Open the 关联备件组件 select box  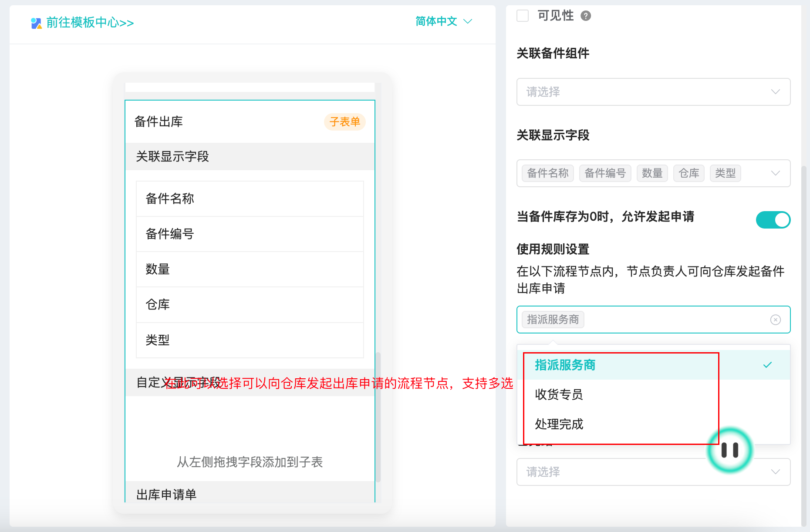[653, 92]
